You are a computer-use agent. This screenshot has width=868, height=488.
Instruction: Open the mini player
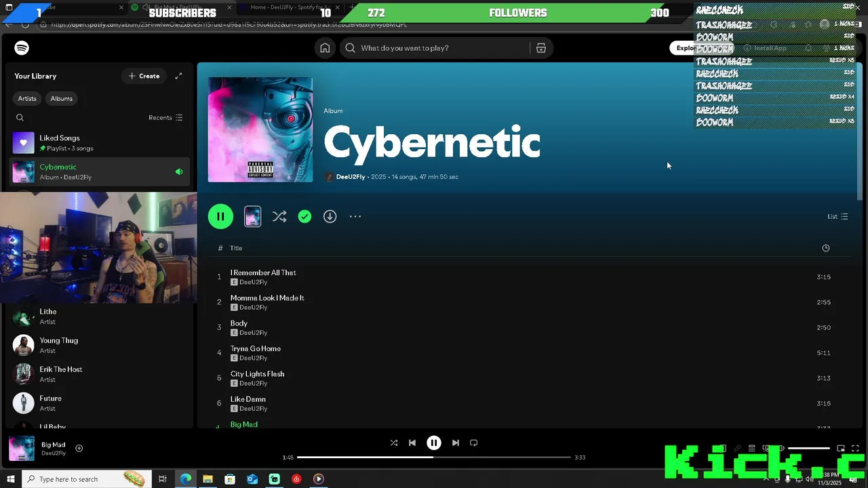click(841, 448)
